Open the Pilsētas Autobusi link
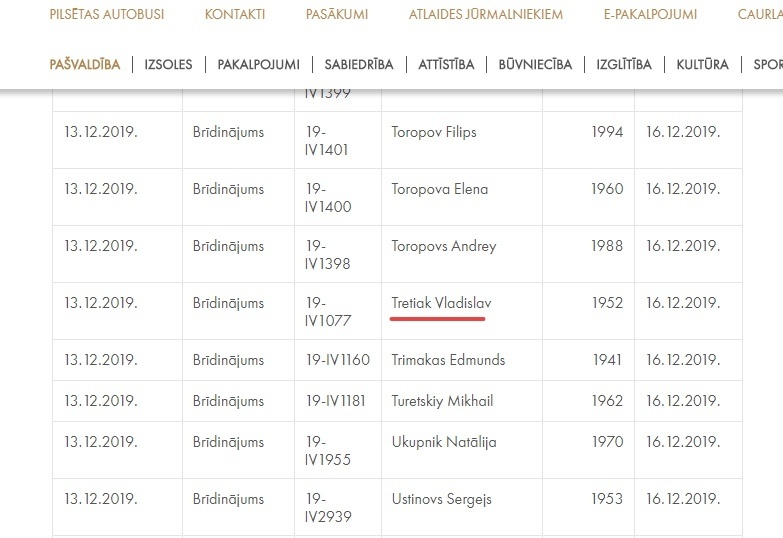Screen dimensions: 783x538 point(107,14)
